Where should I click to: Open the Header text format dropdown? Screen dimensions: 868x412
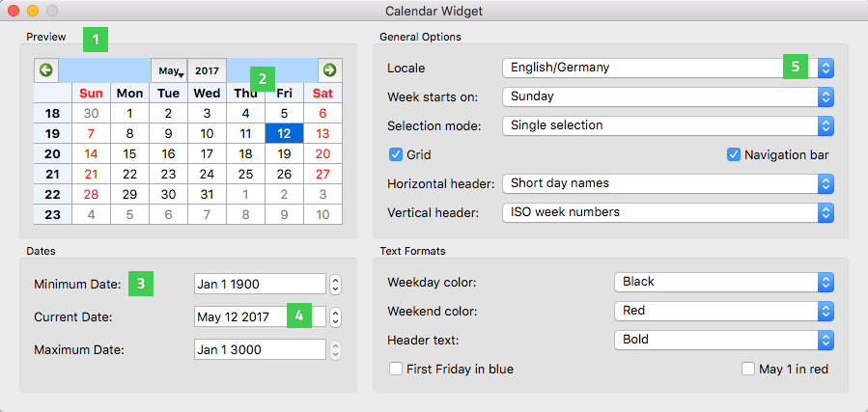723,340
